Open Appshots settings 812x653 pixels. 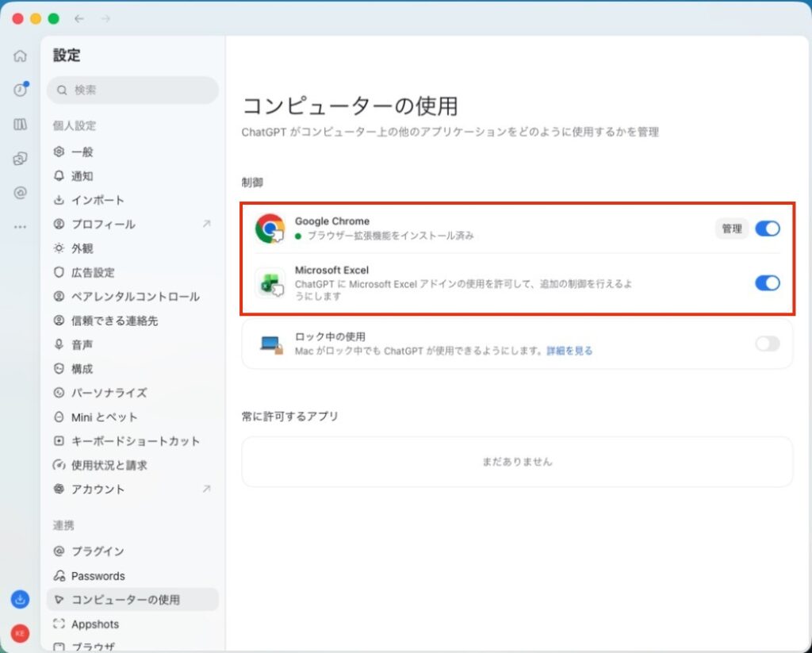tap(132, 624)
